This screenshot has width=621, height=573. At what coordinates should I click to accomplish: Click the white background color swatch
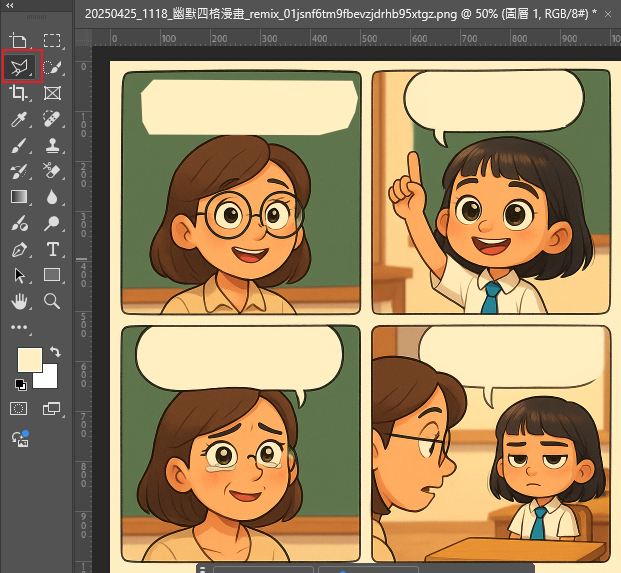[50, 380]
